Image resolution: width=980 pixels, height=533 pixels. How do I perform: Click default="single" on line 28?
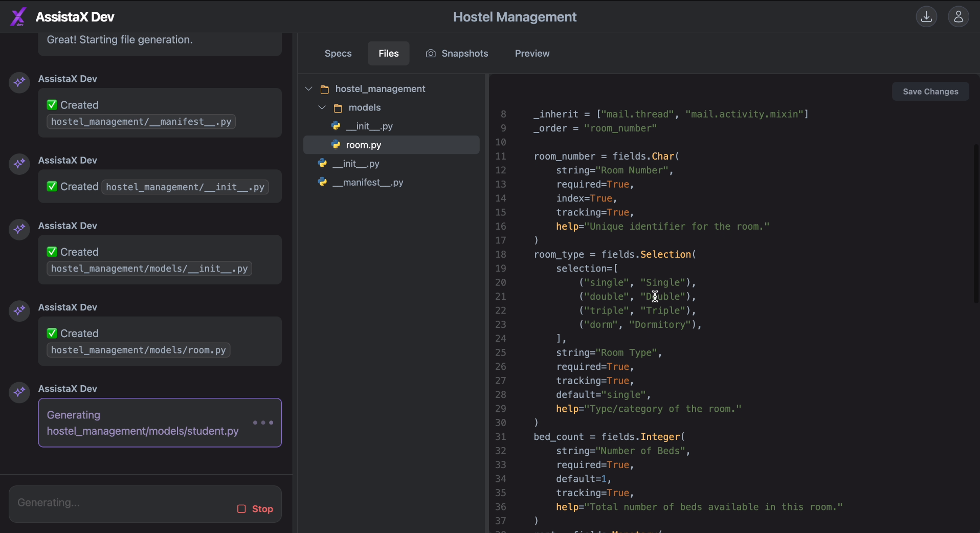click(604, 395)
